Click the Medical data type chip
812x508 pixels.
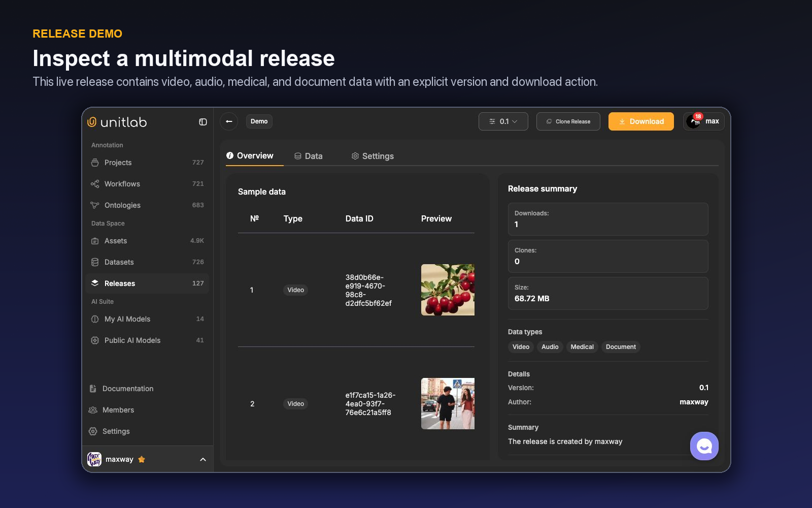coord(582,347)
